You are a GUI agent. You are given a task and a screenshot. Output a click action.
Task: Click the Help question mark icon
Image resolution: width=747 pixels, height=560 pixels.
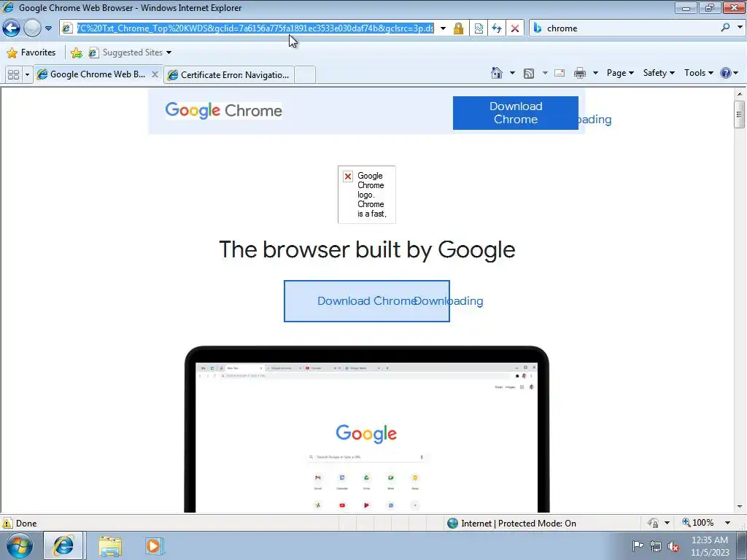[x=726, y=73]
